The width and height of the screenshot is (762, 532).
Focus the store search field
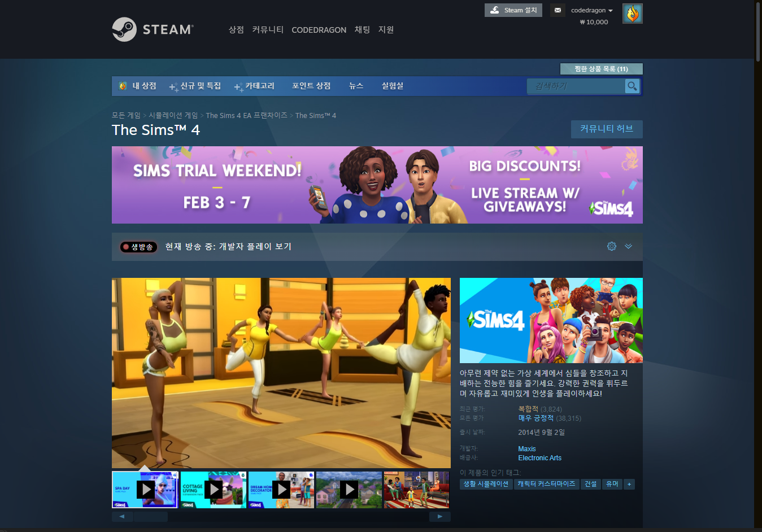tap(576, 86)
